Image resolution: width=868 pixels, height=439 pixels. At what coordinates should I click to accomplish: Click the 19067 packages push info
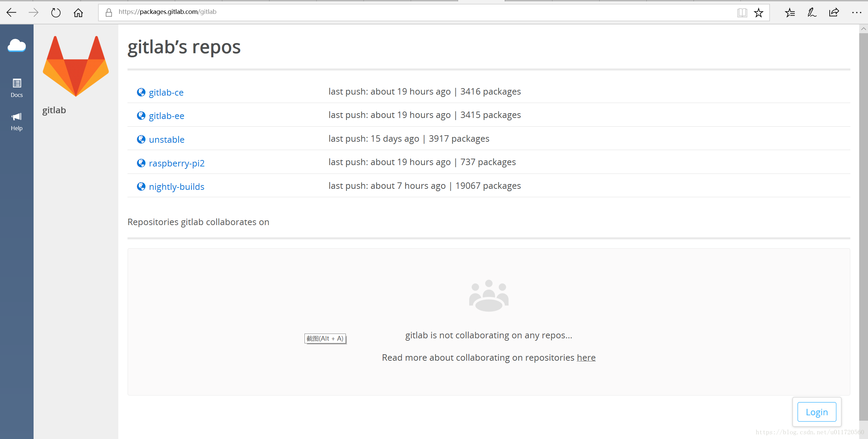425,186
